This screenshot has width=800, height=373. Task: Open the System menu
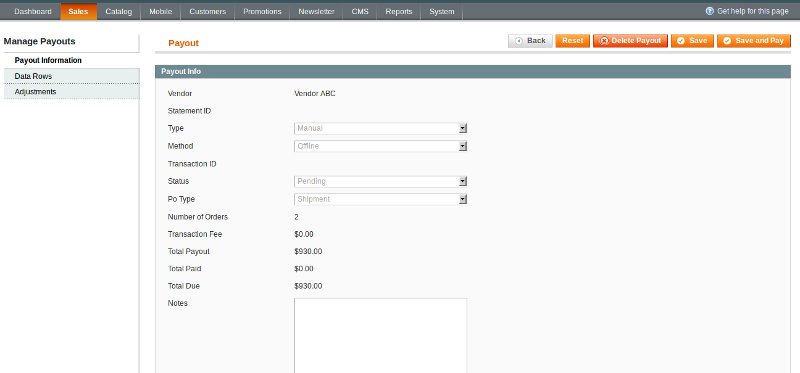(x=441, y=12)
